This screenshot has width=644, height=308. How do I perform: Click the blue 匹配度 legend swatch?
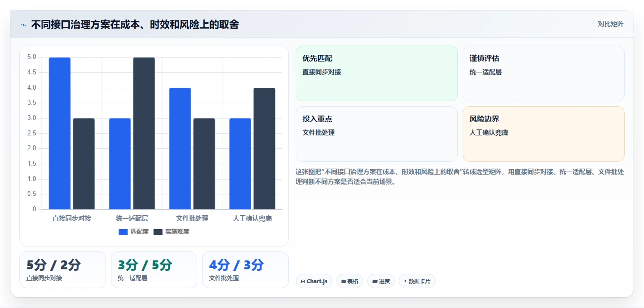(123, 232)
